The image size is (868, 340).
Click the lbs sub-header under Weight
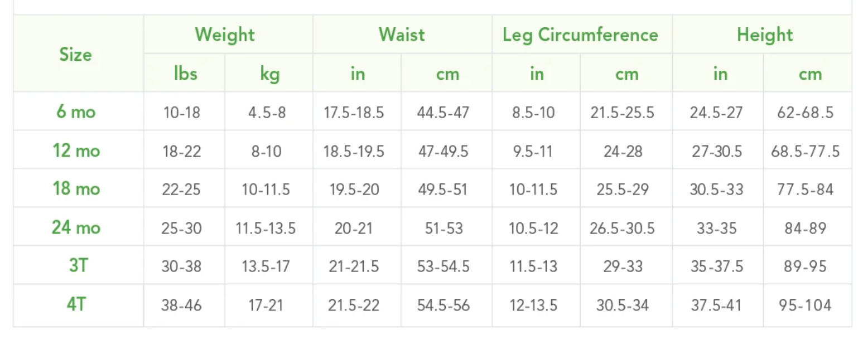click(185, 74)
